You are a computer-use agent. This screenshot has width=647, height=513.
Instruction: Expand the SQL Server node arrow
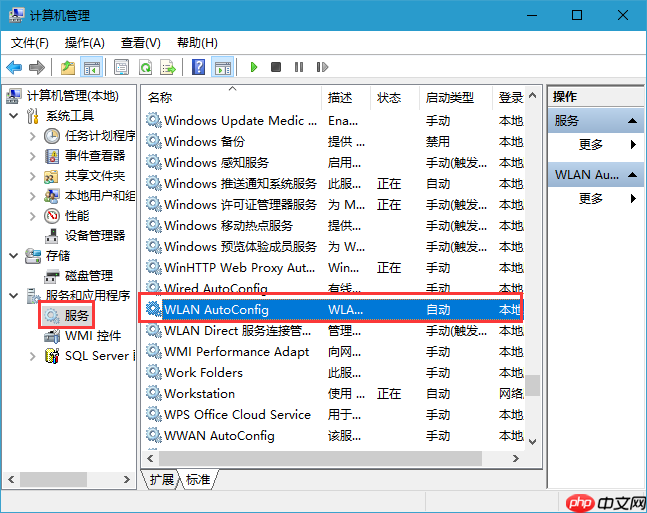coord(33,356)
